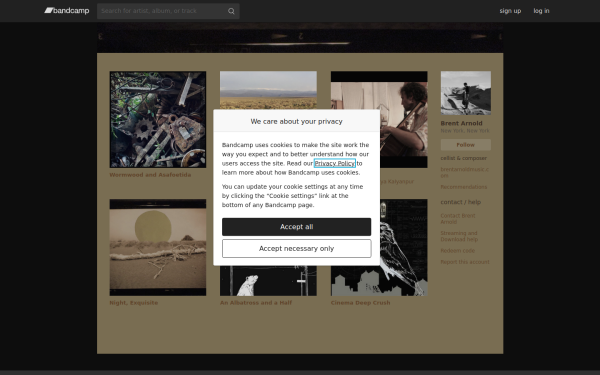
Task: Open the Recommendations link
Action: 464,187
